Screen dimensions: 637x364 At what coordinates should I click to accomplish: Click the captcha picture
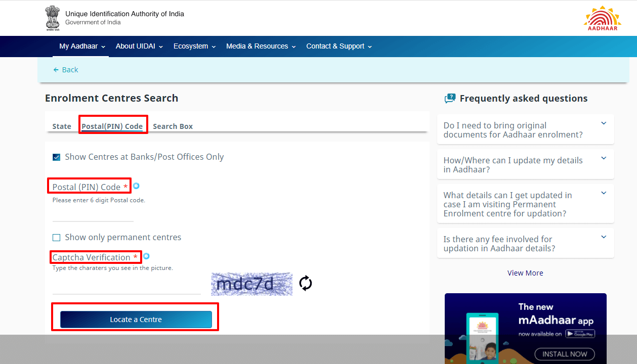click(x=251, y=284)
